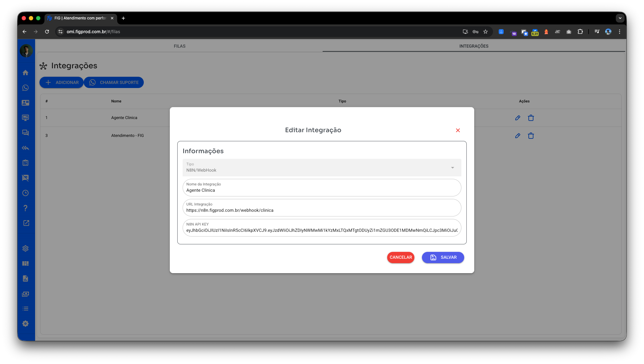Switch to the INTEGRAÇÕES tab
The height and width of the screenshot is (364, 644).
(x=474, y=46)
